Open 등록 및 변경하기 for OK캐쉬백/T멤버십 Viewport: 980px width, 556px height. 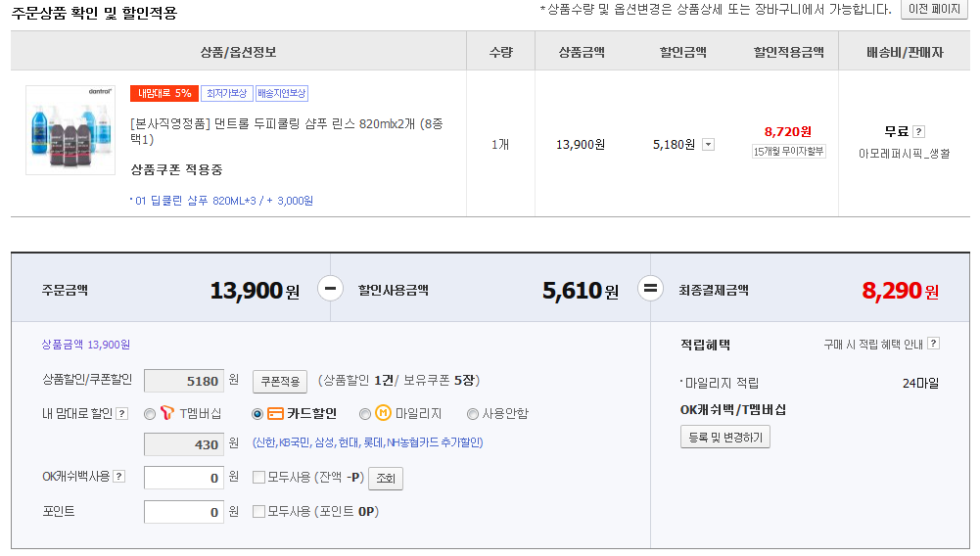[725, 437]
